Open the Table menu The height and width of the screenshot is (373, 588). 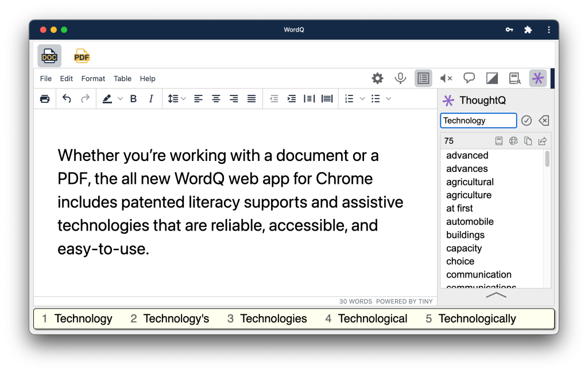pos(123,78)
